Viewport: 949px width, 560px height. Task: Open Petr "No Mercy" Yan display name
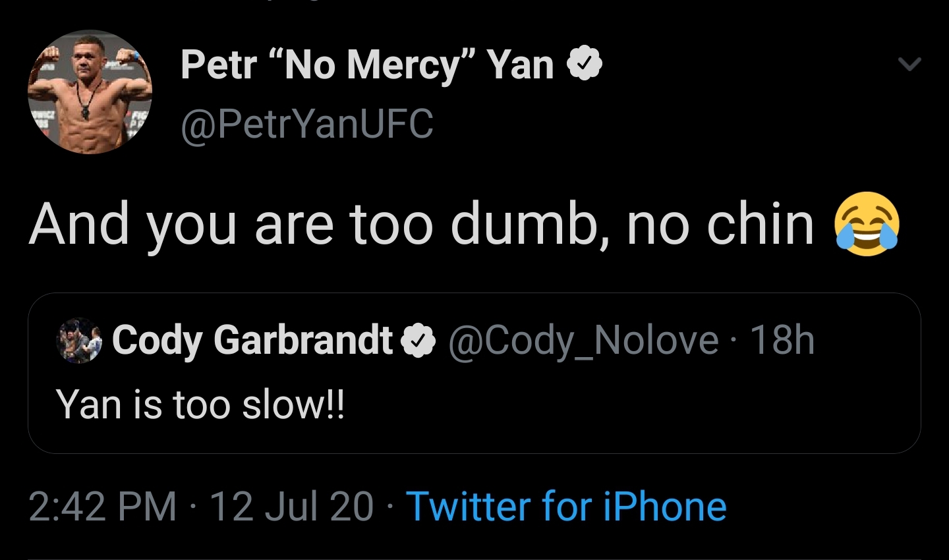pos(367,65)
